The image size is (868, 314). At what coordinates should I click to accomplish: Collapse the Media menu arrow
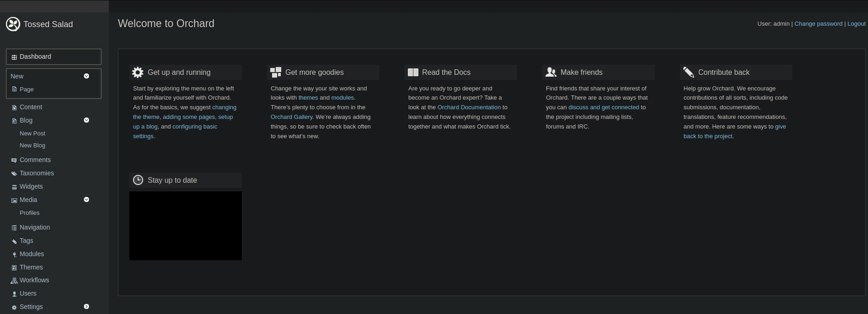tap(86, 200)
